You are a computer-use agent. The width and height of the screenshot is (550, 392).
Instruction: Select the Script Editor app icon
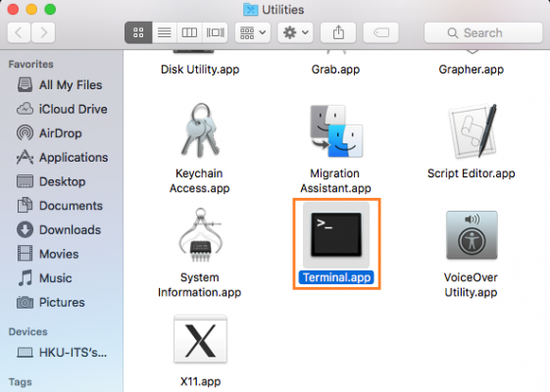(473, 131)
